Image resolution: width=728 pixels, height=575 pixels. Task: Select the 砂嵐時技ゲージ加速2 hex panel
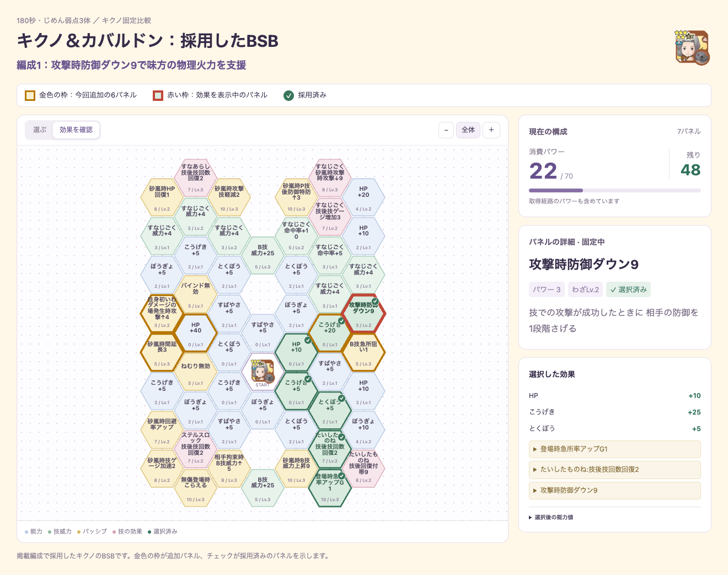[x=162, y=469]
